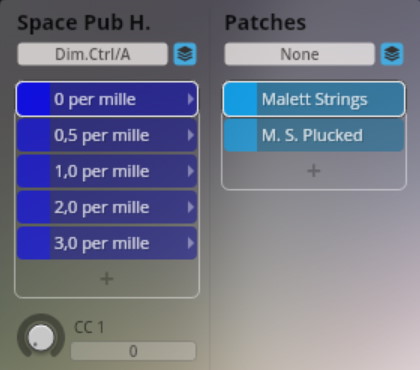This screenshot has height=370, width=420.
Task: Click the layers icon beside Dim.Ctrl/A
Action: (x=185, y=54)
